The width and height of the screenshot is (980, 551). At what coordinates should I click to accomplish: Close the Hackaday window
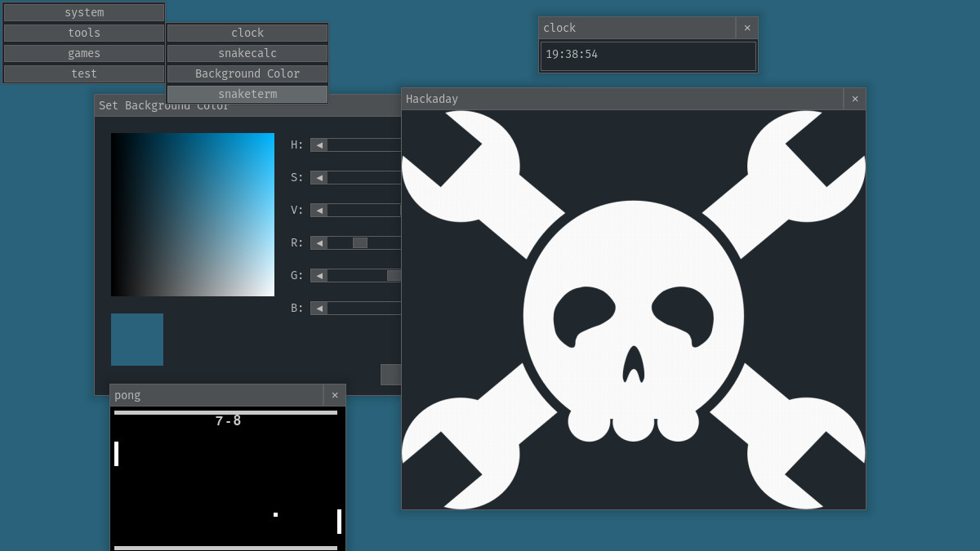[x=855, y=99]
